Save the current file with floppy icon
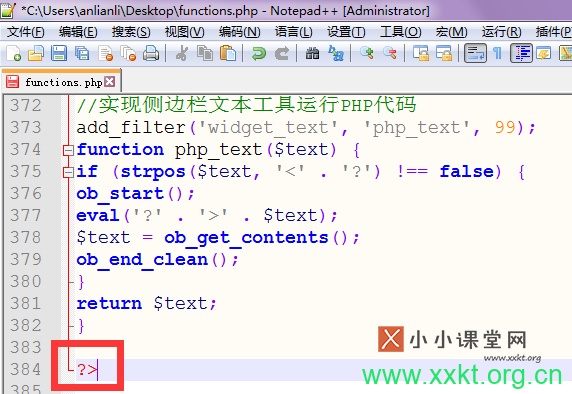 59,53
